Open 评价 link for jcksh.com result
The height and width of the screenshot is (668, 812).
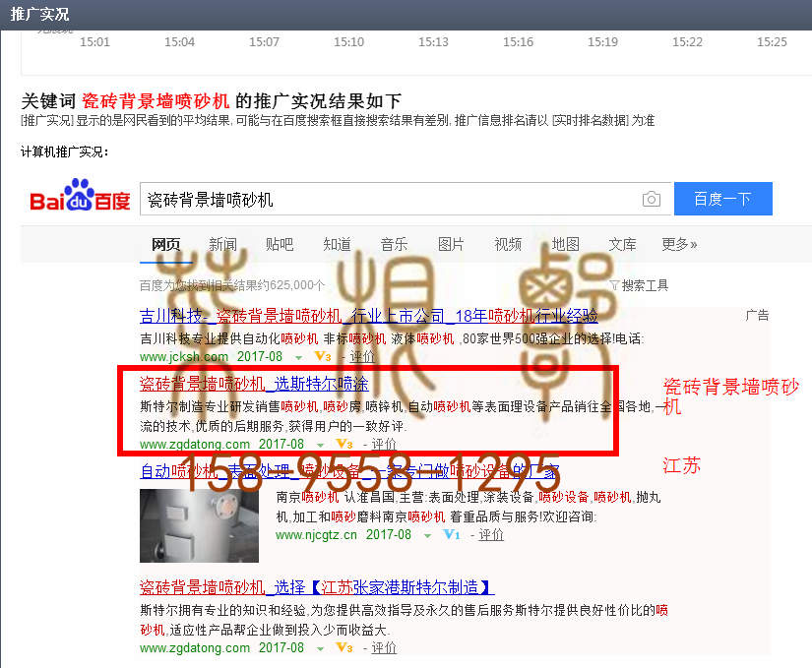tap(362, 356)
